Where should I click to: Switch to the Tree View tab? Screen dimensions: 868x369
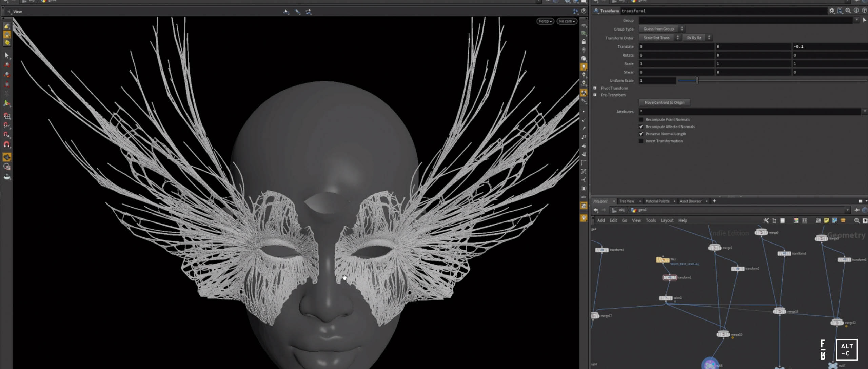click(x=627, y=201)
